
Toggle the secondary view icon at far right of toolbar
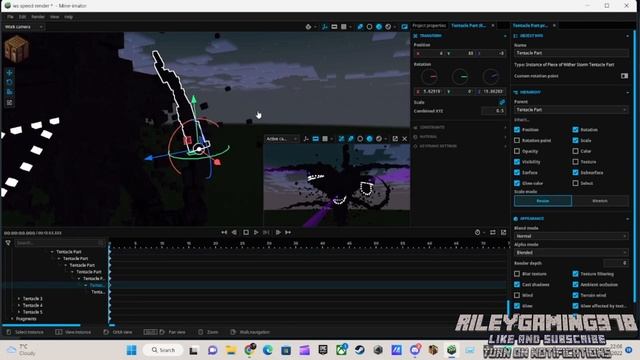click(x=404, y=27)
